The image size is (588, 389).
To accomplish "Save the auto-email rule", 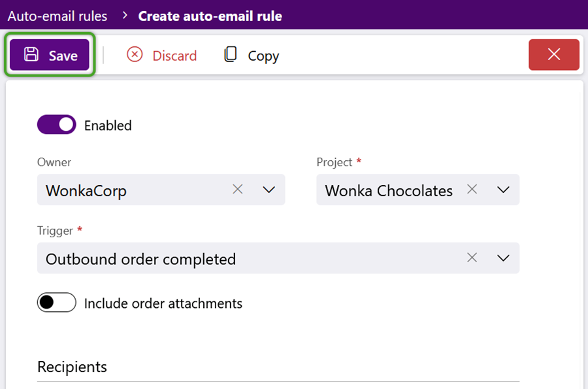I will (50, 55).
